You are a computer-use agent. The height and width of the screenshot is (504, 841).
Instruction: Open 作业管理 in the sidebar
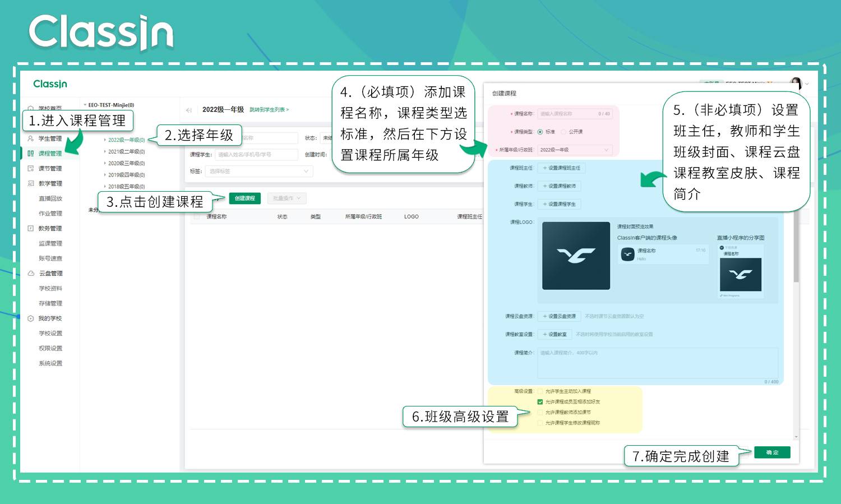point(50,214)
